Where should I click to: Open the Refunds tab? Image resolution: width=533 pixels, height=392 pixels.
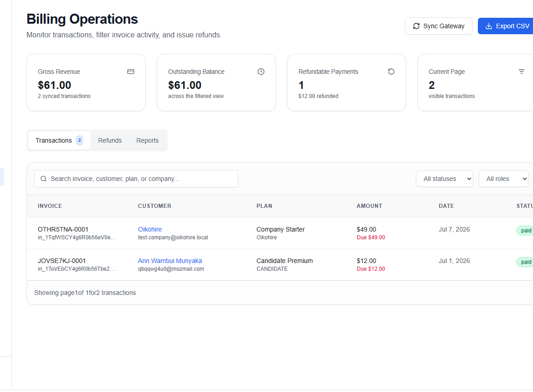pos(110,140)
